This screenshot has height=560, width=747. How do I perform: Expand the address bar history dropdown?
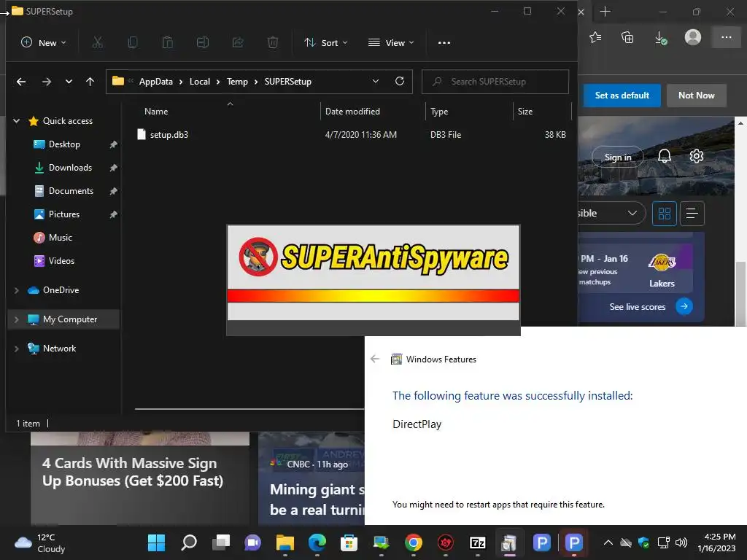376,81
